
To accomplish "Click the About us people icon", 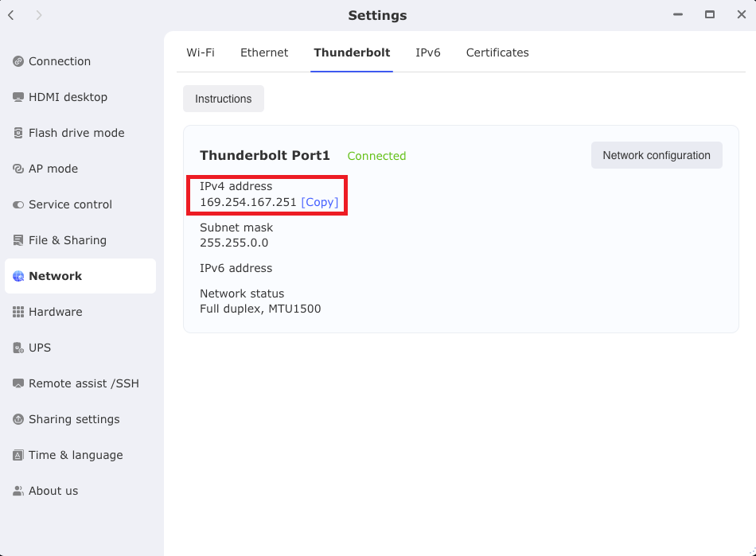I will tap(18, 491).
